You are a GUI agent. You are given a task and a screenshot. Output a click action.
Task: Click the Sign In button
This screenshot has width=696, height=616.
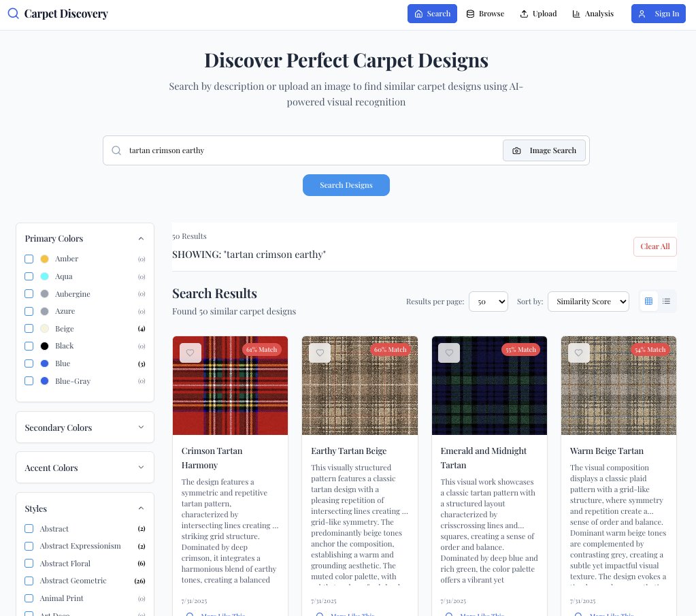tap(659, 14)
